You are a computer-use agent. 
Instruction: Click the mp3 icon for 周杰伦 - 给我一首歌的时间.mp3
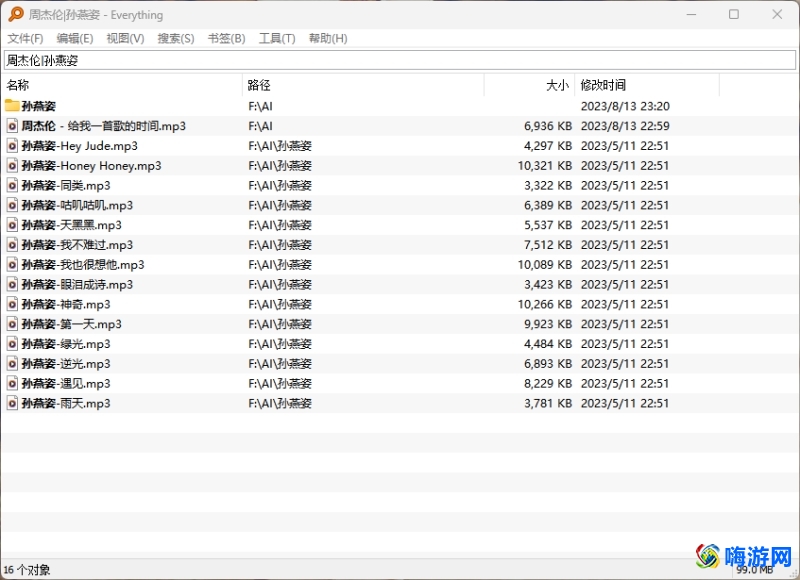coord(12,126)
